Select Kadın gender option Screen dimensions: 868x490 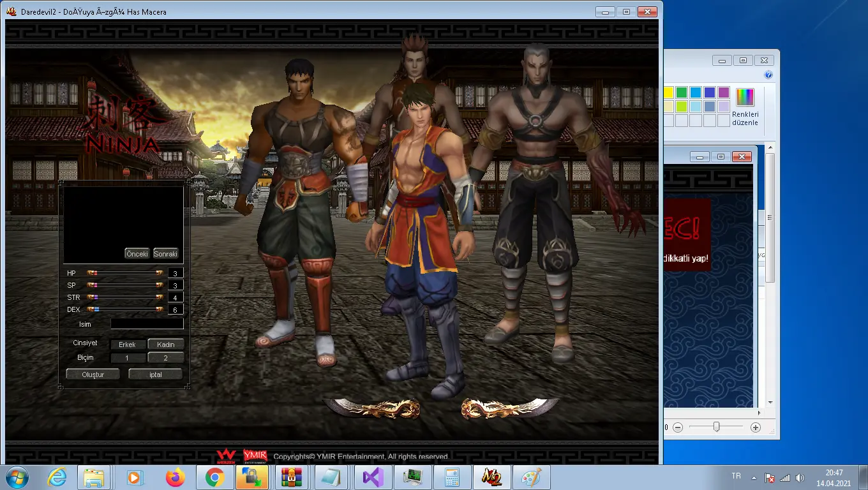click(x=166, y=345)
